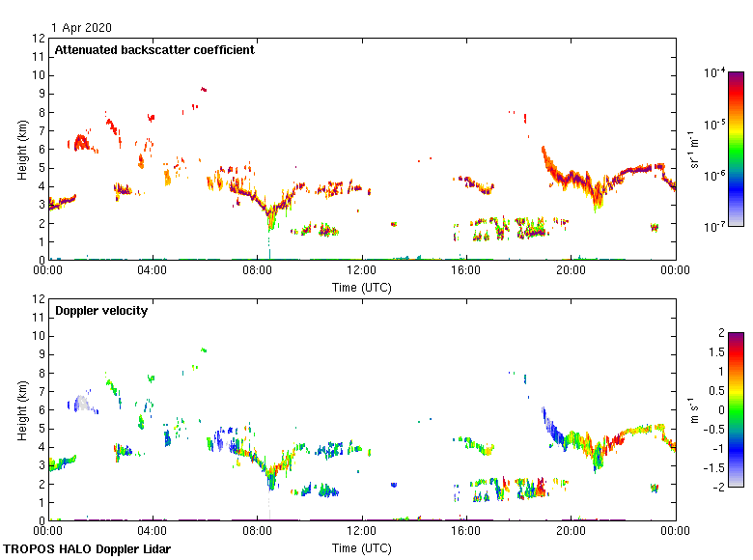Click the Doppler velocity colorbar's green middle
Viewport: 753px width, 560px height.
point(736,410)
